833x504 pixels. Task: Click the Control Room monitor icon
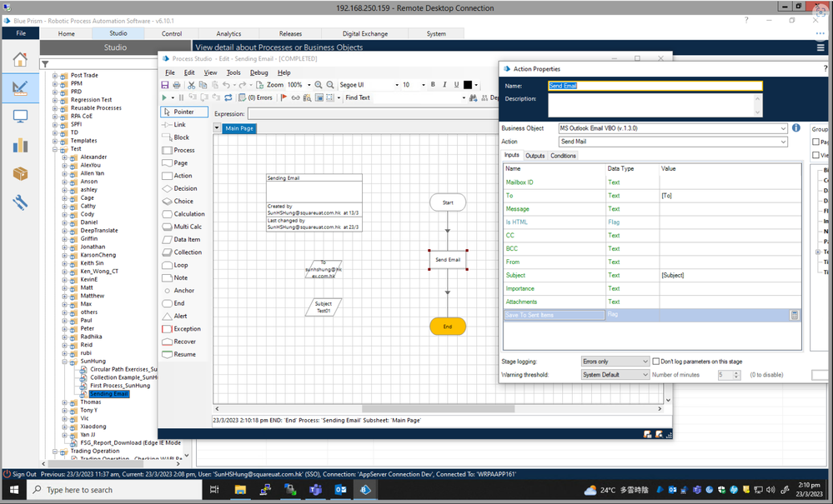(20, 117)
